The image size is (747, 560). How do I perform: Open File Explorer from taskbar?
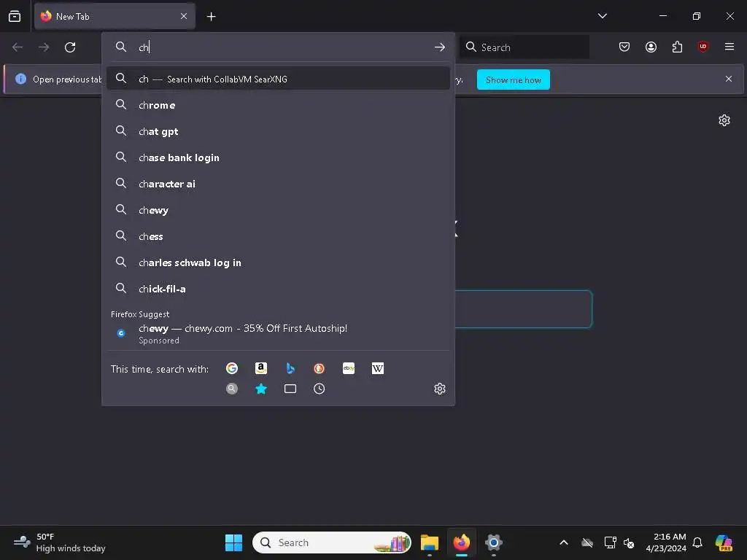(429, 542)
